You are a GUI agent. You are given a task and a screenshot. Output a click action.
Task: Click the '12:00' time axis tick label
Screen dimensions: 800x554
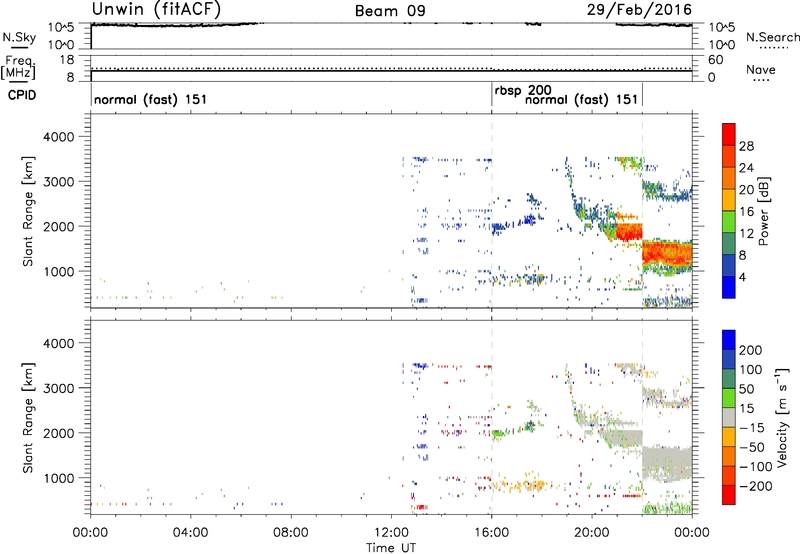pyautogui.click(x=391, y=533)
